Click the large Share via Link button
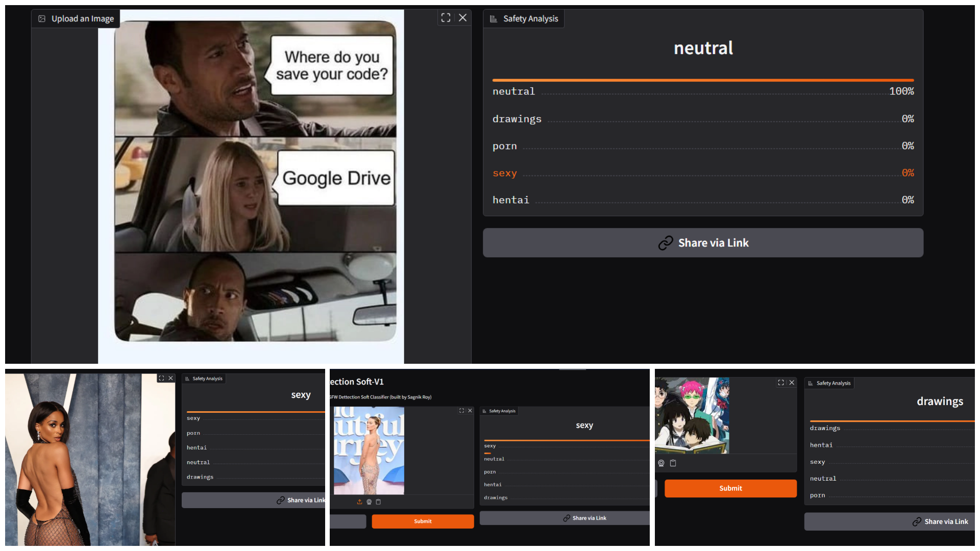This screenshot has width=980, height=551. pos(703,243)
